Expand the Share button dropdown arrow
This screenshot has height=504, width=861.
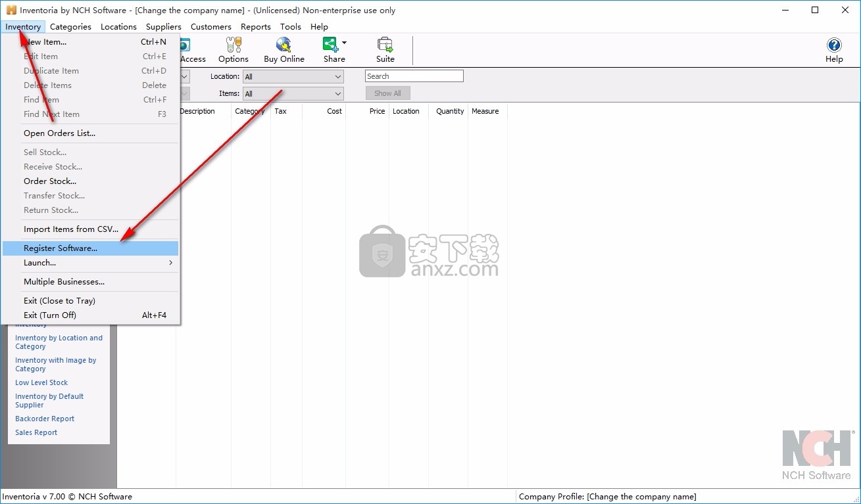pyautogui.click(x=344, y=43)
